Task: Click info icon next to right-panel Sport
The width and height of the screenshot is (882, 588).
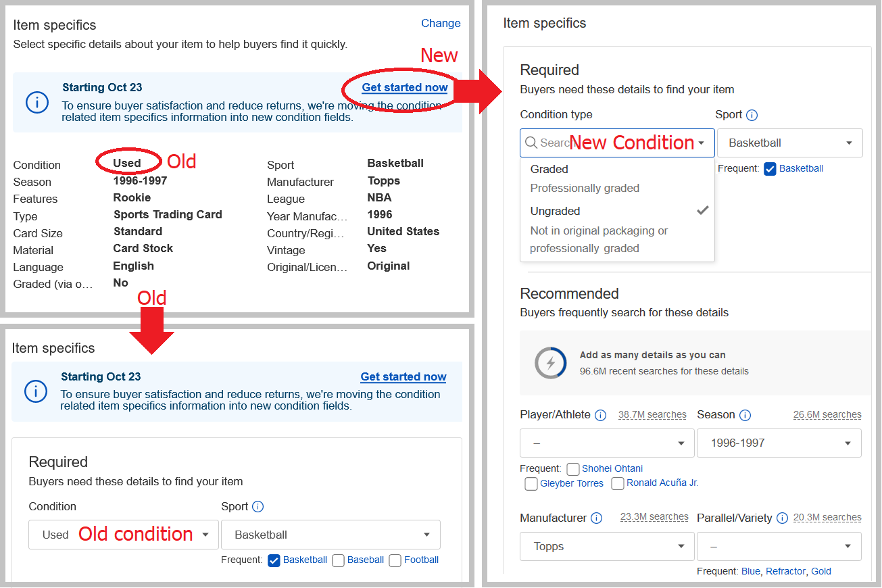Action: coord(752,115)
